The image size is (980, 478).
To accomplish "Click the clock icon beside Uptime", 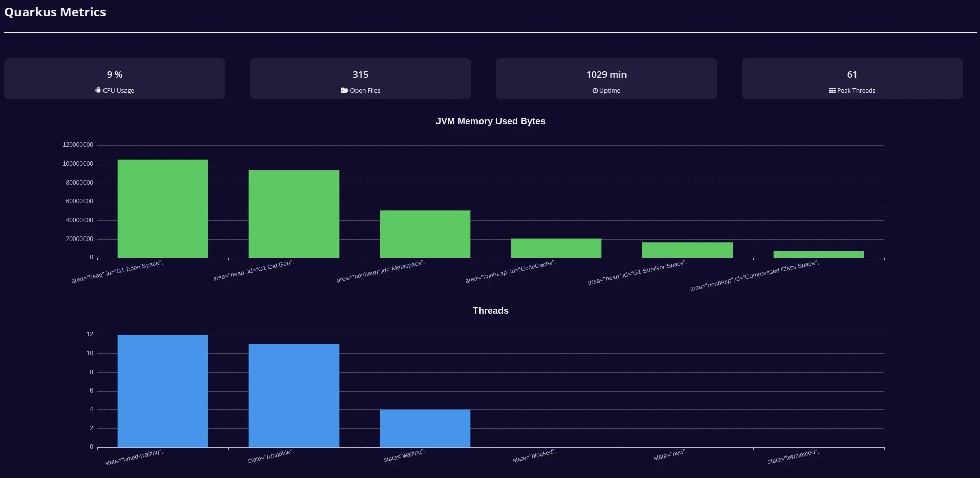I will tap(595, 91).
